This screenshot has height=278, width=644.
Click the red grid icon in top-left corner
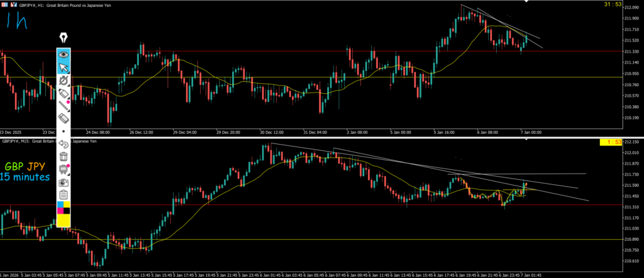5,5
